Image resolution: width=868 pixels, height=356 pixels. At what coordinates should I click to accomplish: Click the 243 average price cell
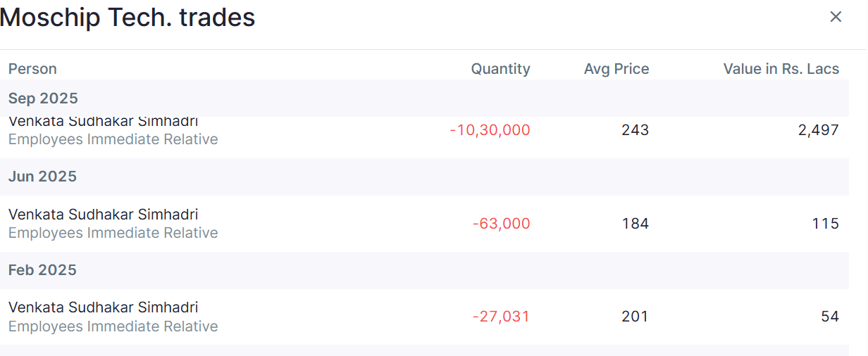pyautogui.click(x=635, y=130)
